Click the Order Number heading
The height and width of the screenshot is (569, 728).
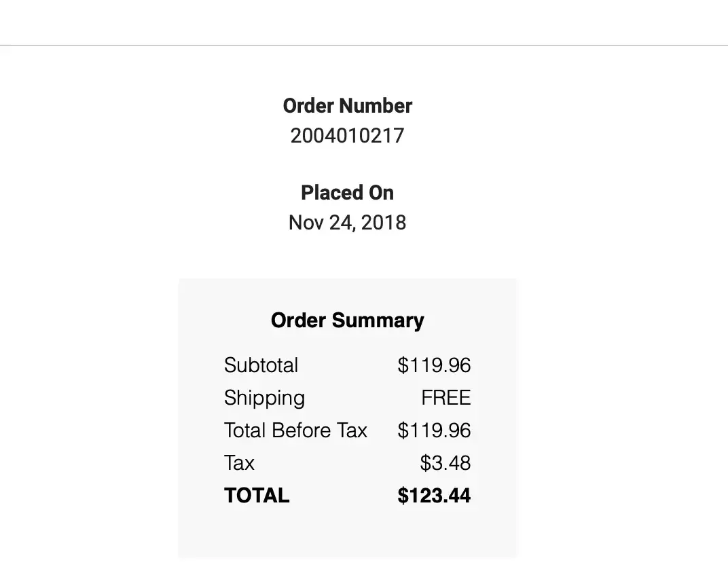[347, 106]
